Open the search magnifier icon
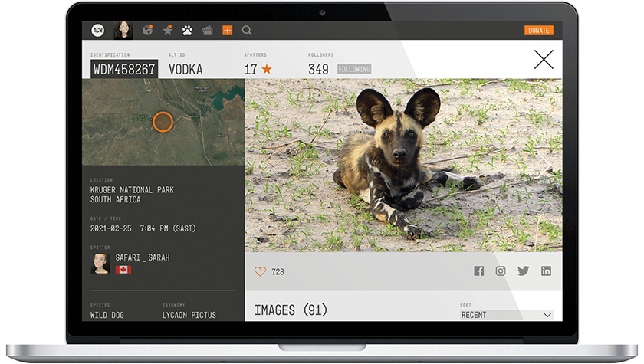Viewport: 644px width, 364px height. point(247,31)
